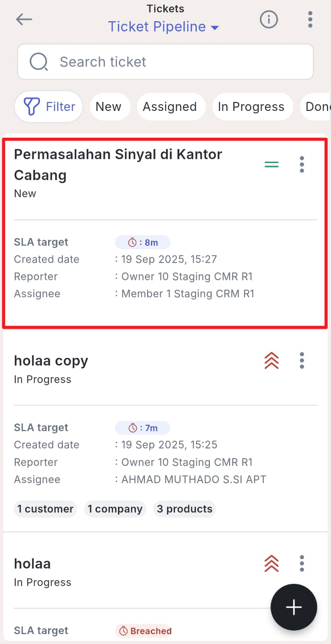Open the three-dot menu for holaa copy
Image resolution: width=331 pixels, height=644 pixels.
[302, 360]
